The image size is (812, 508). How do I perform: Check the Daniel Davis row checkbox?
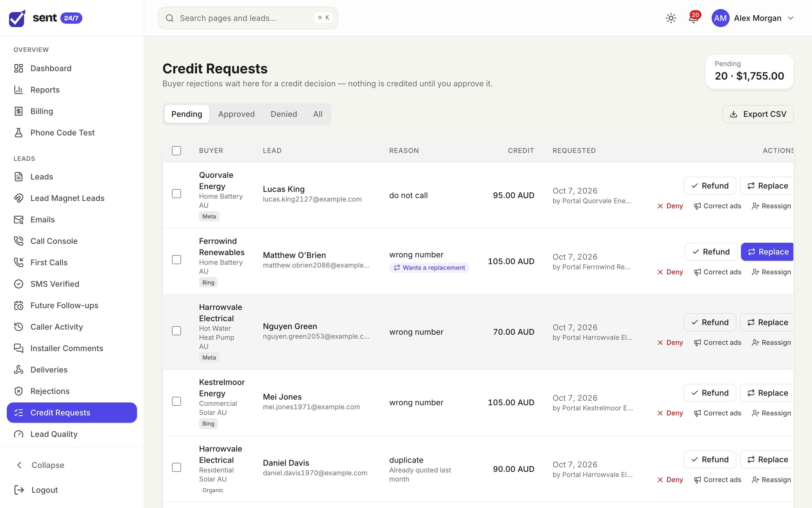[x=176, y=467]
